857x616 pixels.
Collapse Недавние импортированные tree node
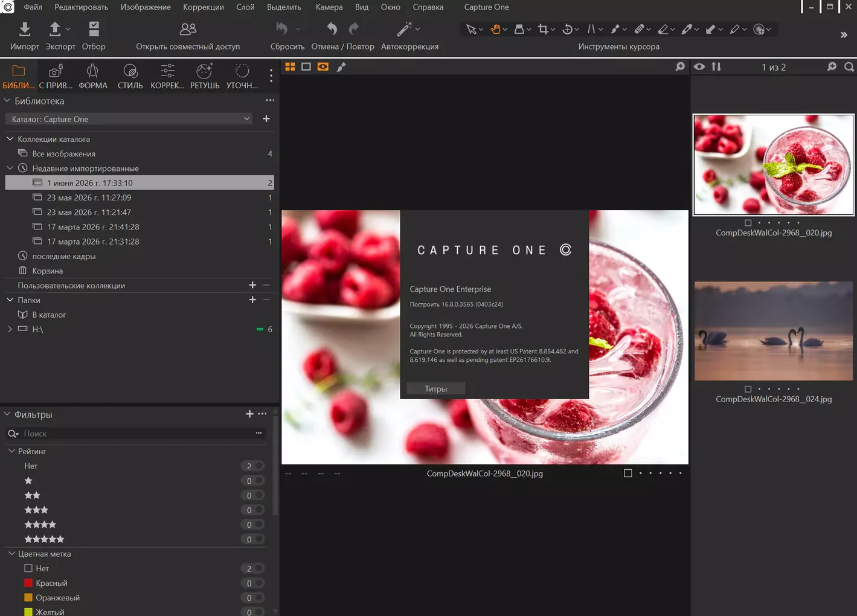[x=10, y=168]
